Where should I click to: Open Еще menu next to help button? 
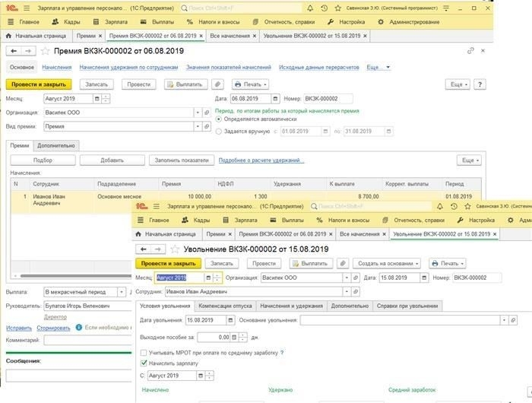[457, 84]
